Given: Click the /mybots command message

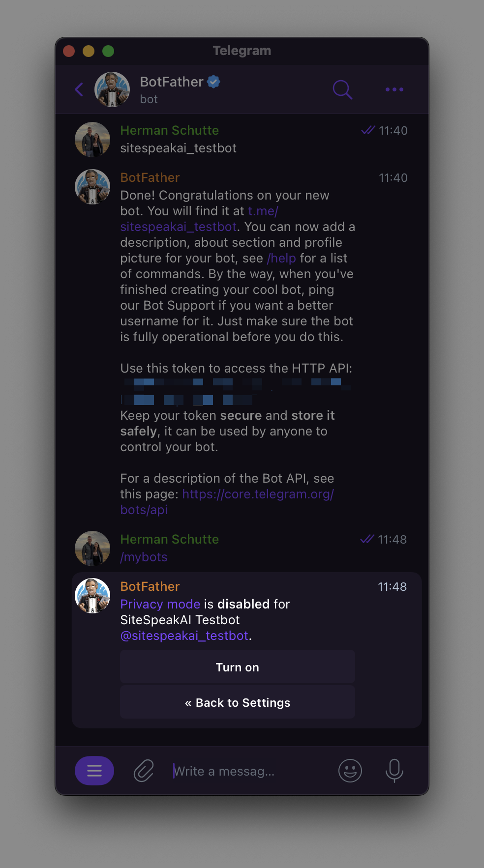Looking at the screenshot, I should point(144,557).
